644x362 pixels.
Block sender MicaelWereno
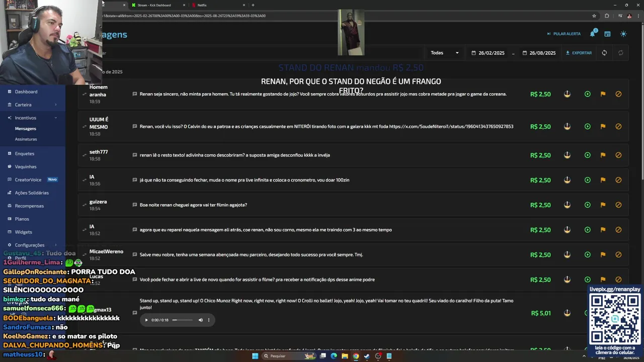point(618,255)
